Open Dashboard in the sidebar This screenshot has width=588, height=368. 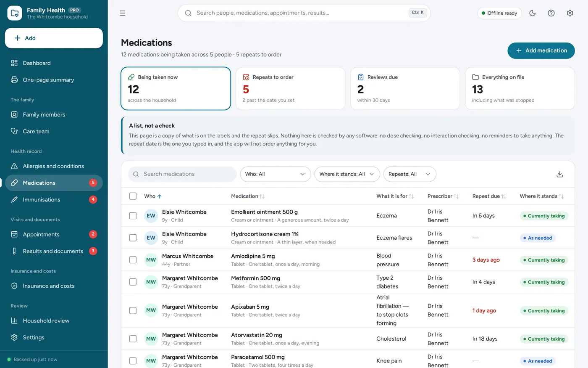point(54,63)
